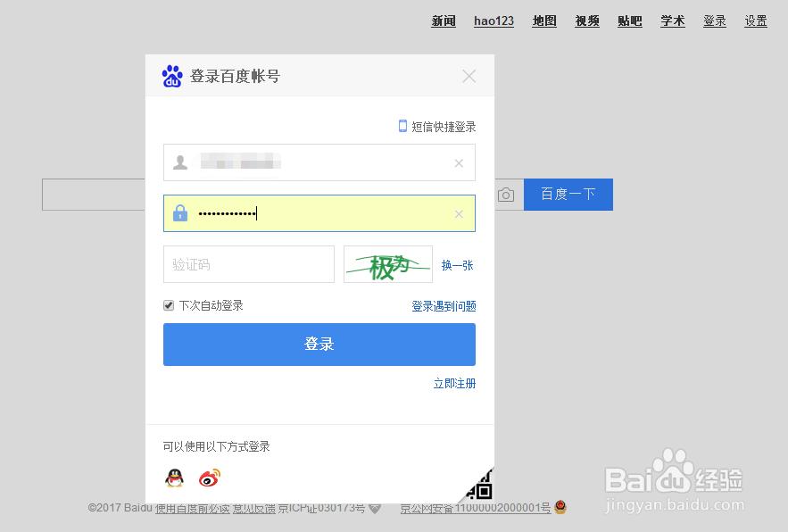The image size is (788, 532).
Task: Click the 百度一下 search button
Action: click(x=568, y=194)
